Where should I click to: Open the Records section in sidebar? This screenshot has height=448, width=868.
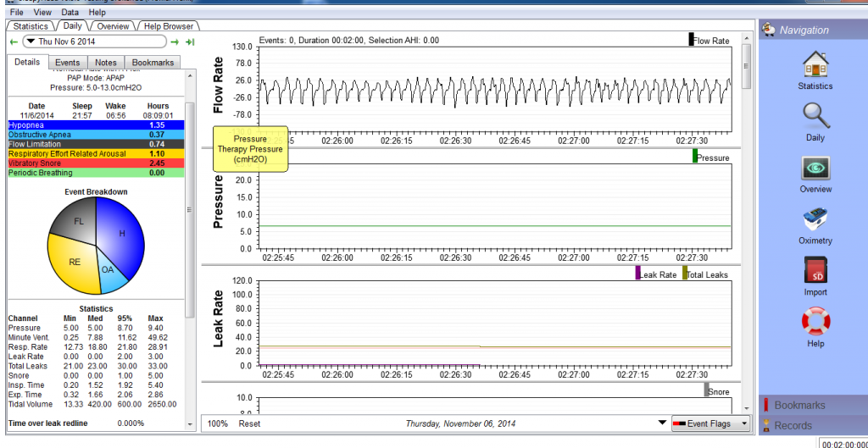click(813, 425)
